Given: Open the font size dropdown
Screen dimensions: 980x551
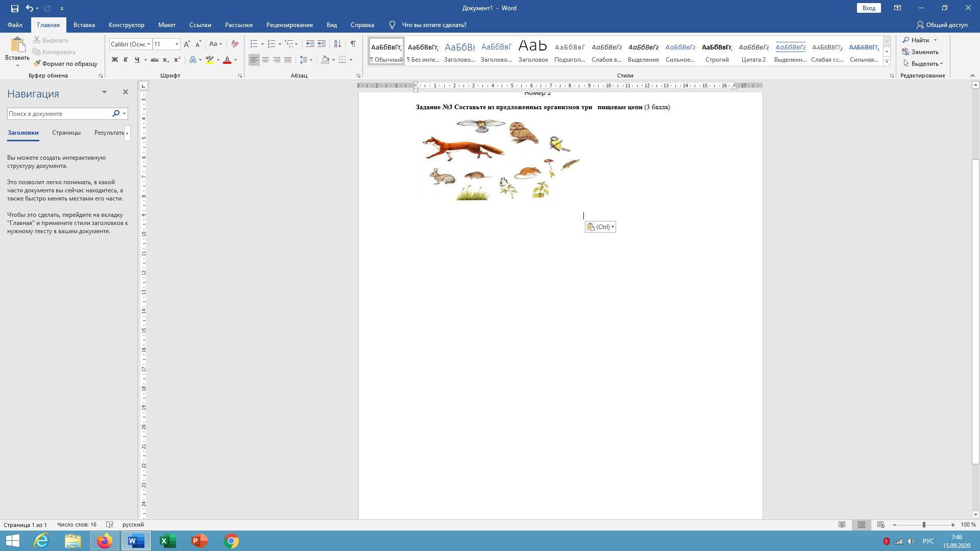Looking at the screenshot, I should [x=177, y=44].
